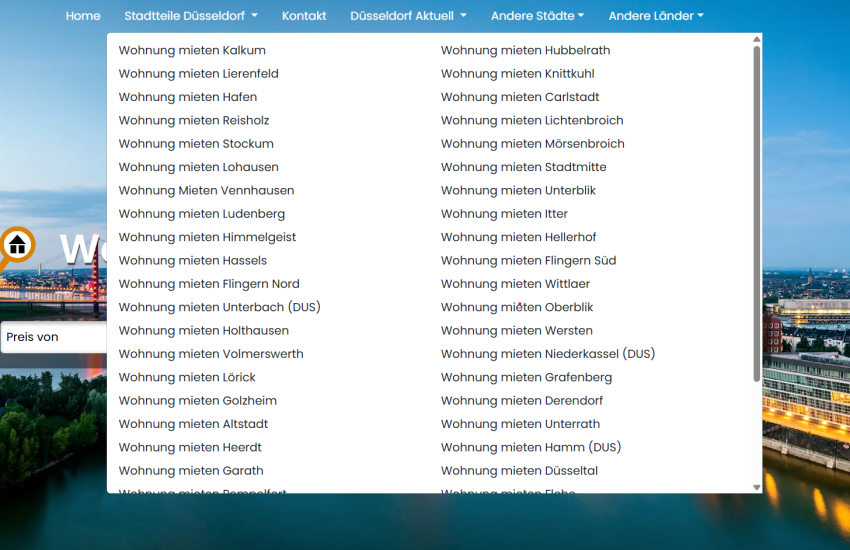
Task: Go to the Home menu item
Action: [x=83, y=16]
